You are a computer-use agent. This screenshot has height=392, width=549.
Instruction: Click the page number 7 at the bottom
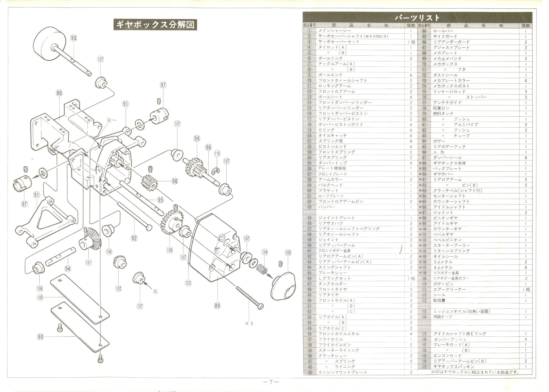(271, 382)
